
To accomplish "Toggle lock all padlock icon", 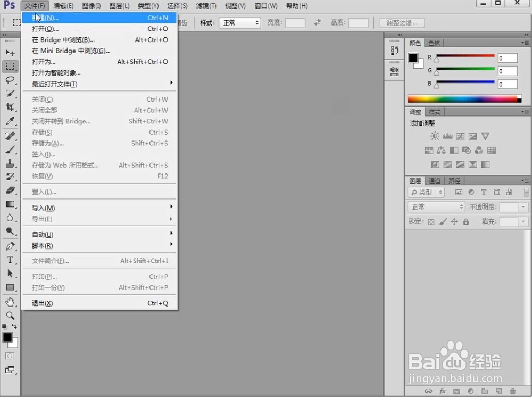I will (466, 221).
